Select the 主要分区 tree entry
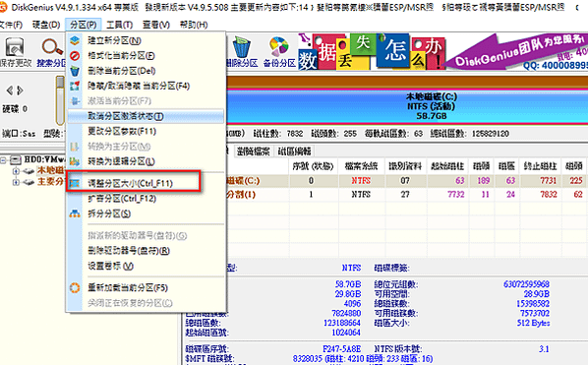588x365 pixels. click(51, 182)
